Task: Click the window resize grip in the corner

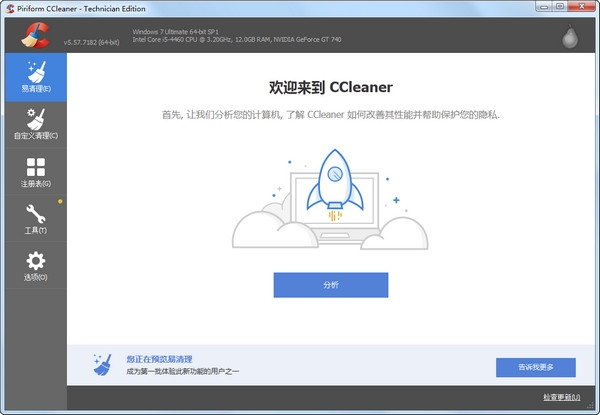Action: [591, 406]
